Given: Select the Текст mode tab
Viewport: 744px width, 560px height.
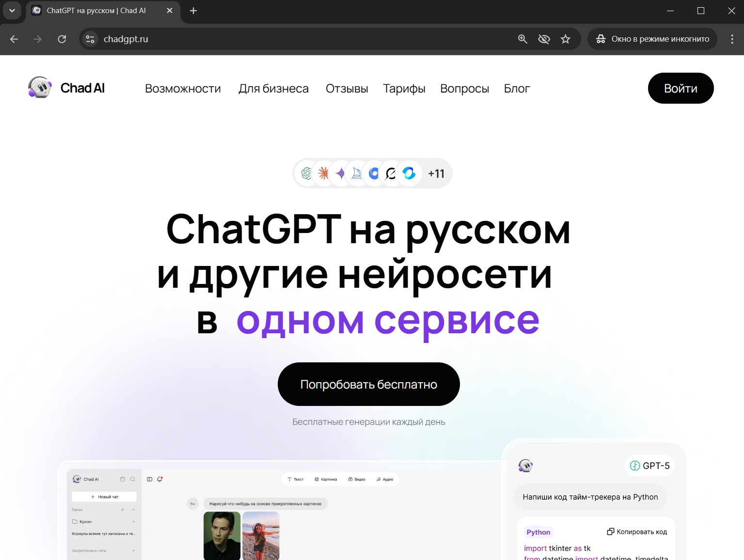Looking at the screenshot, I should point(296,479).
